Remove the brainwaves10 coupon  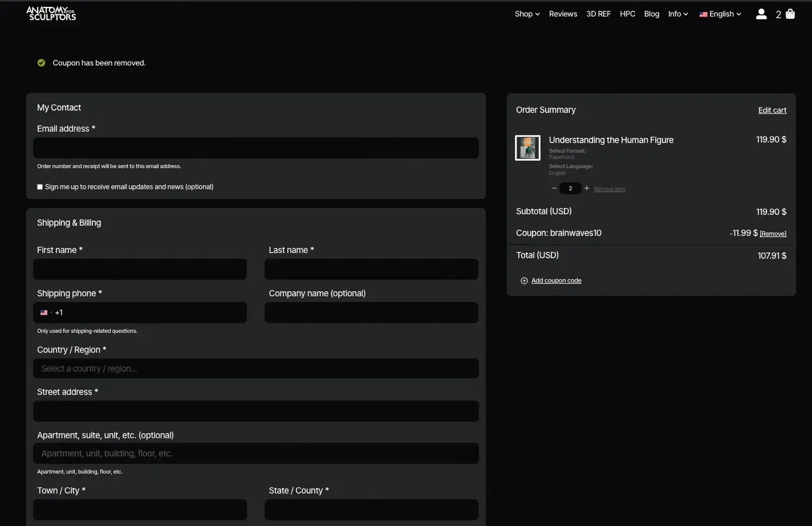773,234
